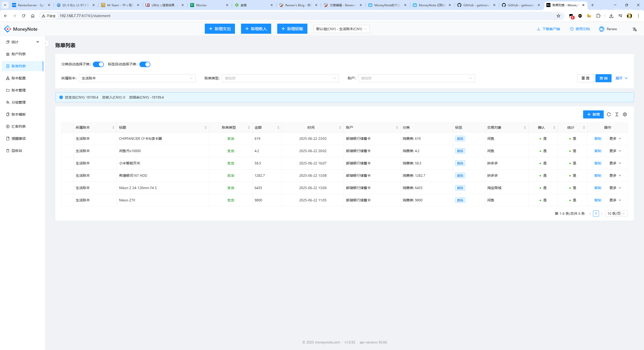Toggle 分类自动选择子类 switch
The image size is (644, 350).
[98, 64]
